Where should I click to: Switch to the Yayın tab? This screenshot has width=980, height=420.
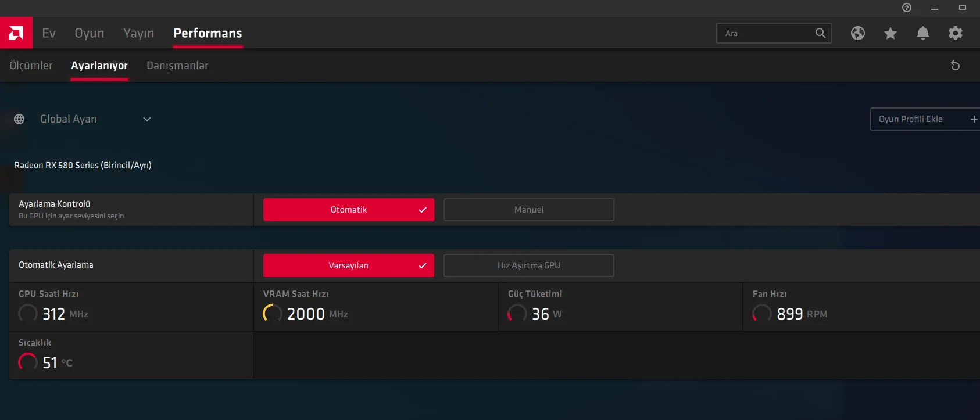tap(139, 33)
